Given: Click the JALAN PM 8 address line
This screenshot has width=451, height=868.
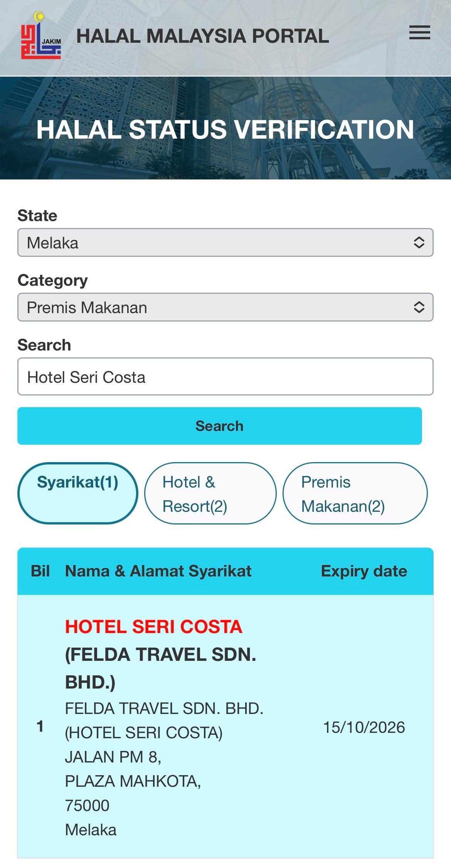Looking at the screenshot, I should click(113, 757).
